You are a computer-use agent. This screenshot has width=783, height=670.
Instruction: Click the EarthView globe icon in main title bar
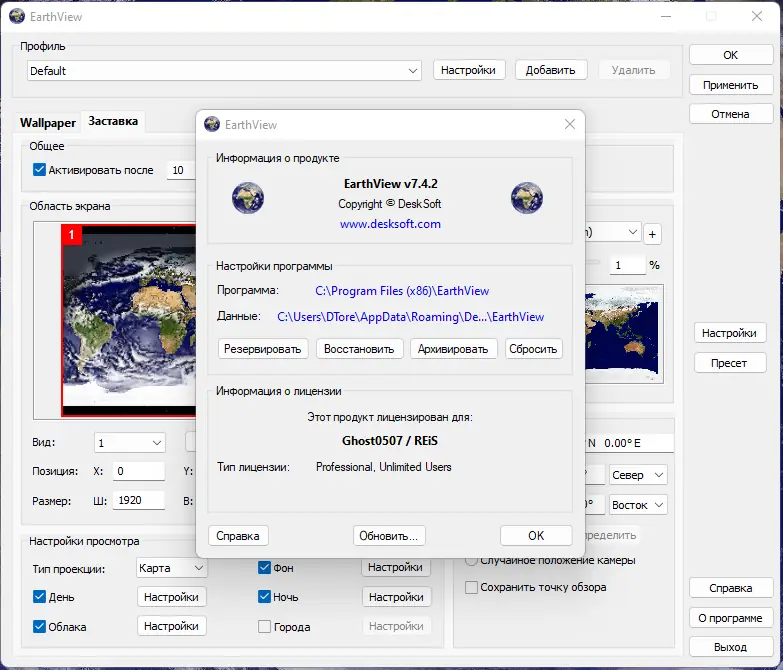pyautogui.click(x=16, y=16)
